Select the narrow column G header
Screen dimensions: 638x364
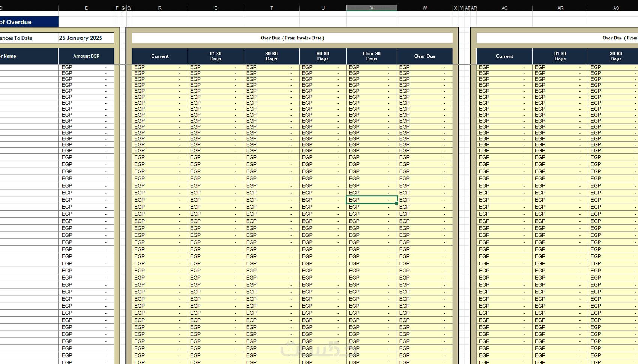coord(123,8)
